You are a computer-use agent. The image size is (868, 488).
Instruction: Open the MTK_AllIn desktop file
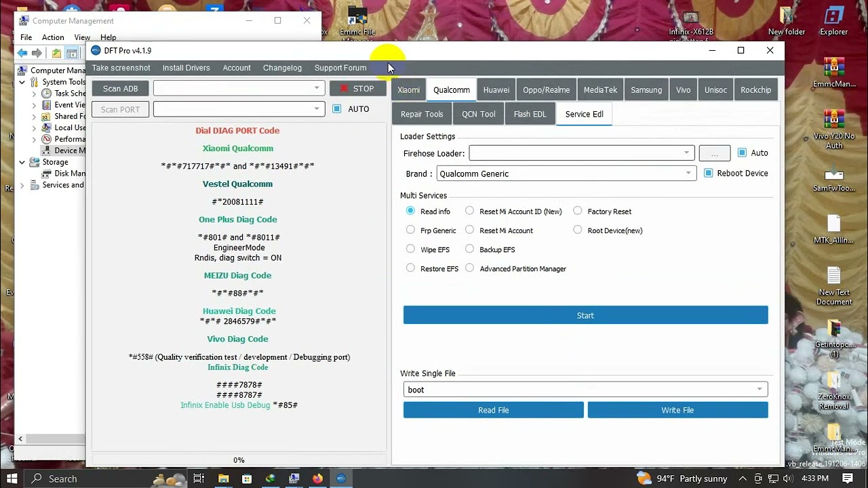pos(834,229)
